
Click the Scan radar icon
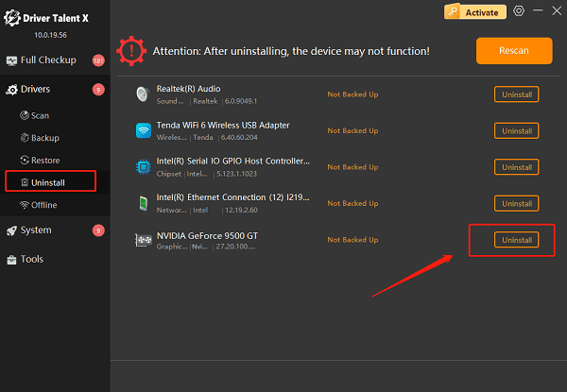point(25,115)
